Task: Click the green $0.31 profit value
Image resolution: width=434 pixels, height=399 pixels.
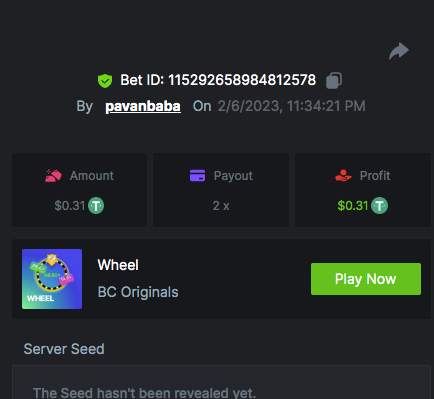Action: 353,206
